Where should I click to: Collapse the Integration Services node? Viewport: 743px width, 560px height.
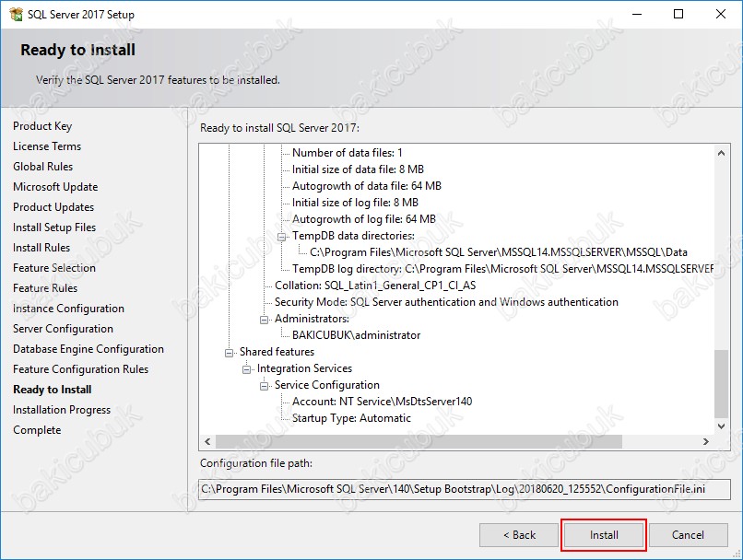[246, 369]
